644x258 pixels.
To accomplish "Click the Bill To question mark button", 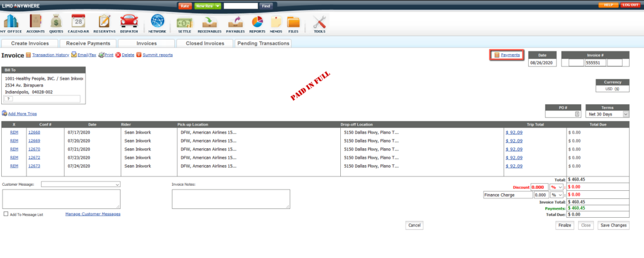I will coord(8,99).
